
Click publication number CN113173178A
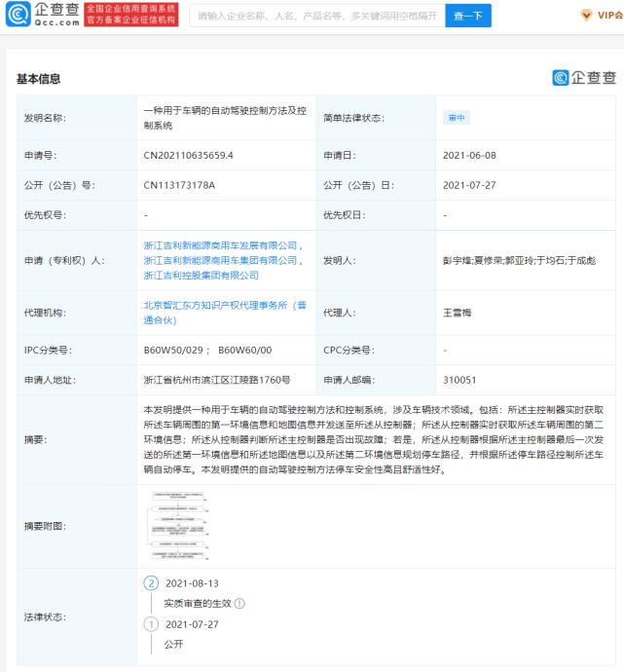click(x=179, y=186)
